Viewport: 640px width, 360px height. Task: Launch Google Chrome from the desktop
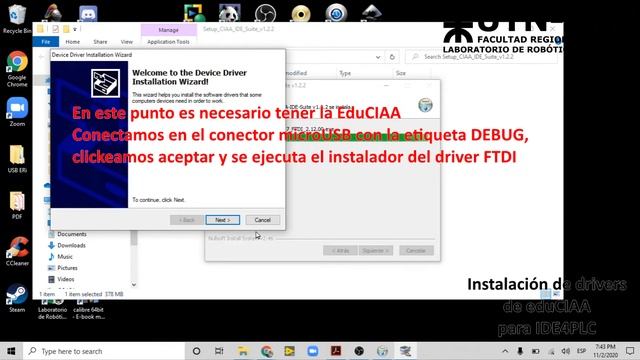tap(17, 69)
